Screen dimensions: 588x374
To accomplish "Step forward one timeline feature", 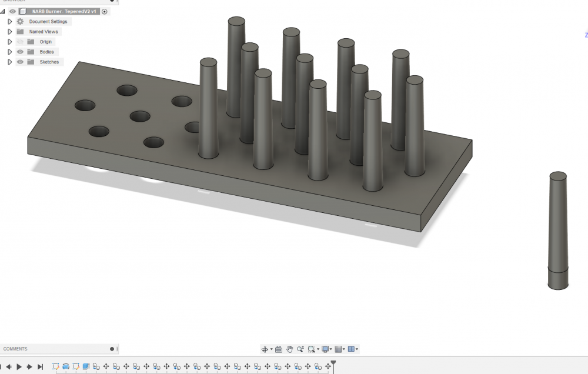I will point(29,367).
